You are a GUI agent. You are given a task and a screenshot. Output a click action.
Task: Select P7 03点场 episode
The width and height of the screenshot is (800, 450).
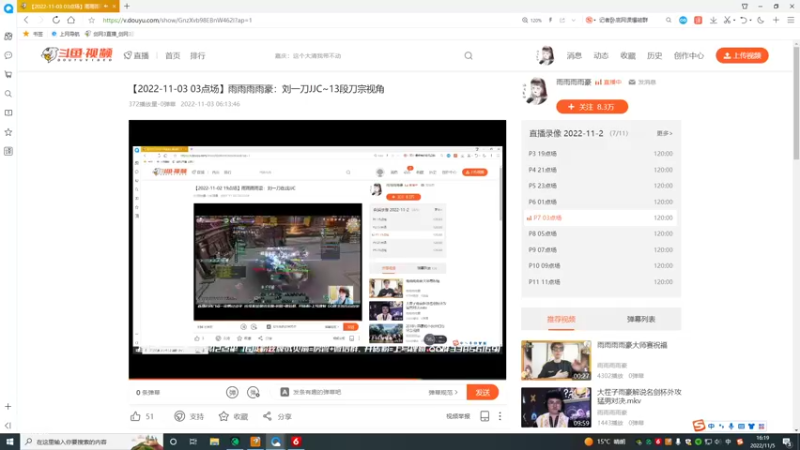pyautogui.click(x=601, y=218)
